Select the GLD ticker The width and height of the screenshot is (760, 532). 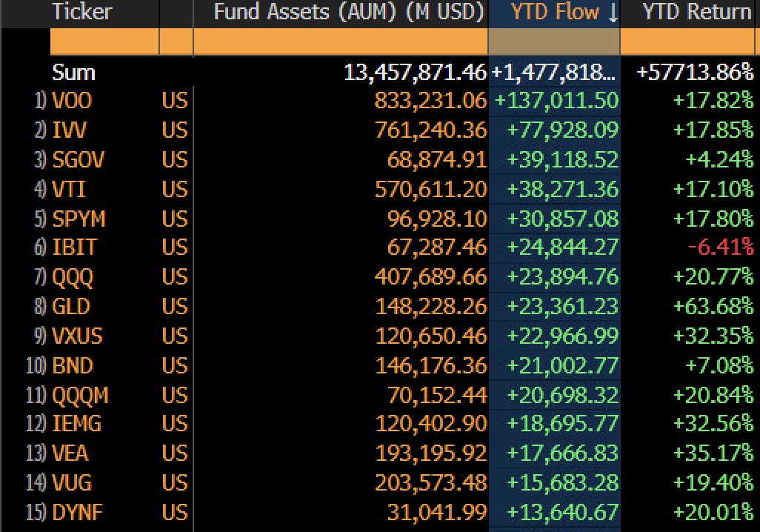pos(71,307)
